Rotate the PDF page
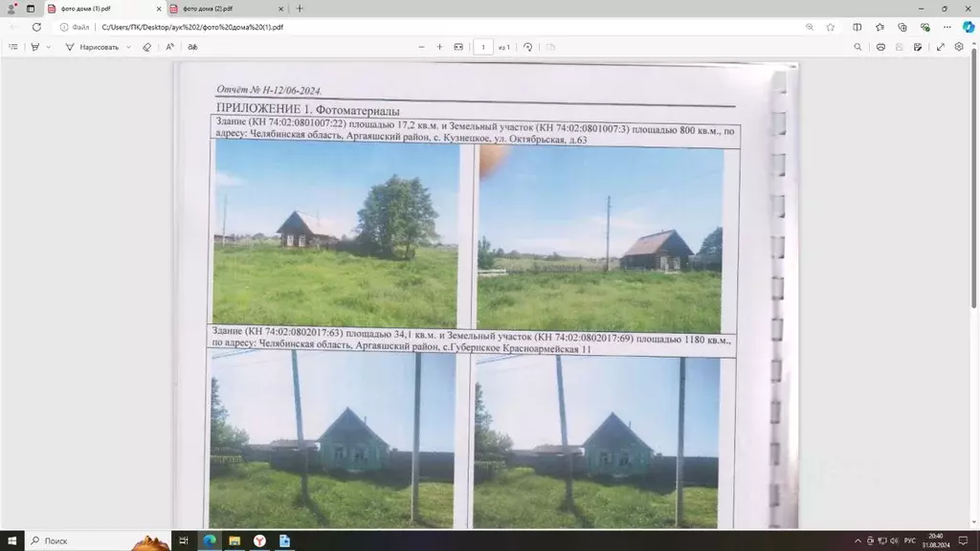The height and width of the screenshot is (551, 980). tap(527, 47)
